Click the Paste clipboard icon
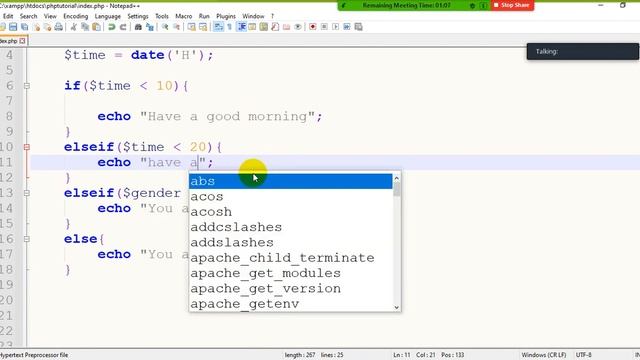This screenshot has height=360, width=640. (x=96, y=27)
